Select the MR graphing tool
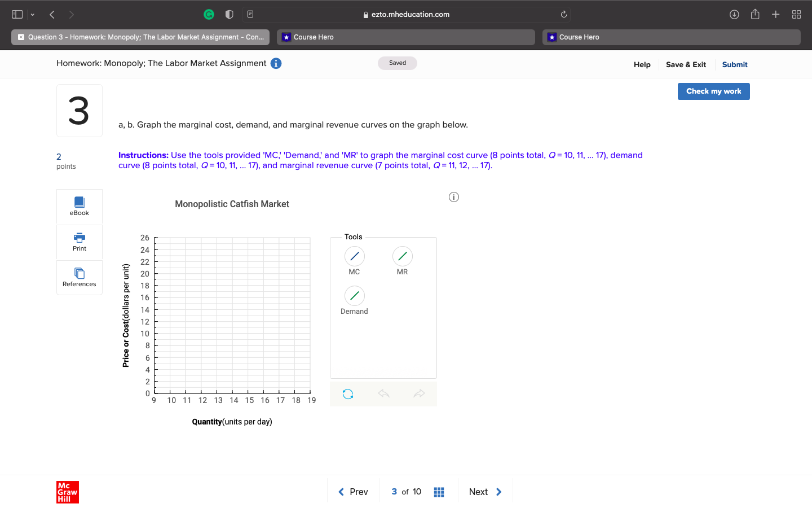 [x=402, y=256]
